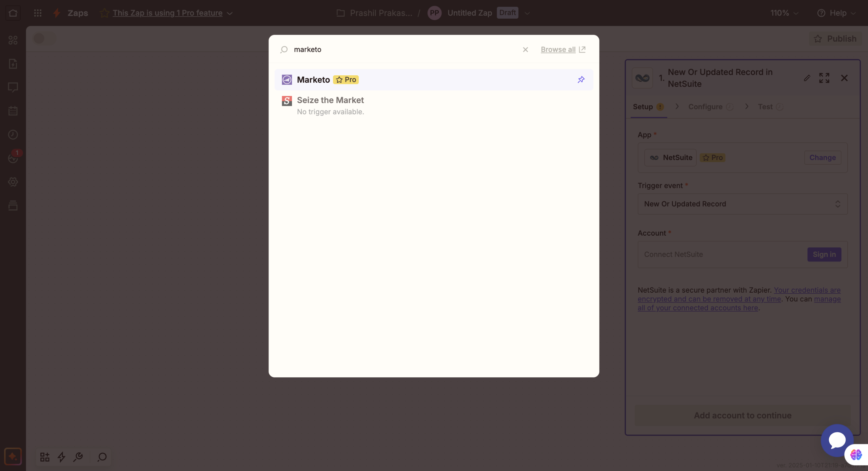The image size is (868, 471).
Task: Click Sign in for NetSuite account
Action: 824,254
